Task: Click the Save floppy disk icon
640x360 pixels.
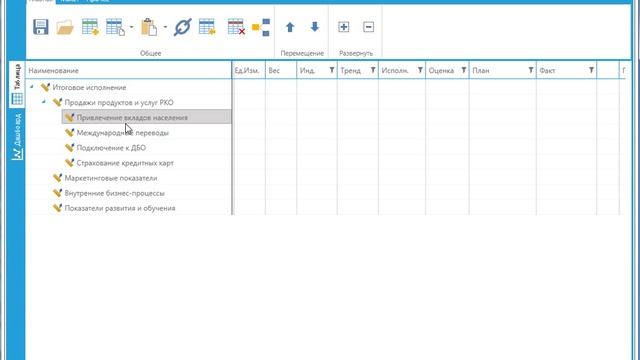Action: (x=41, y=27)
